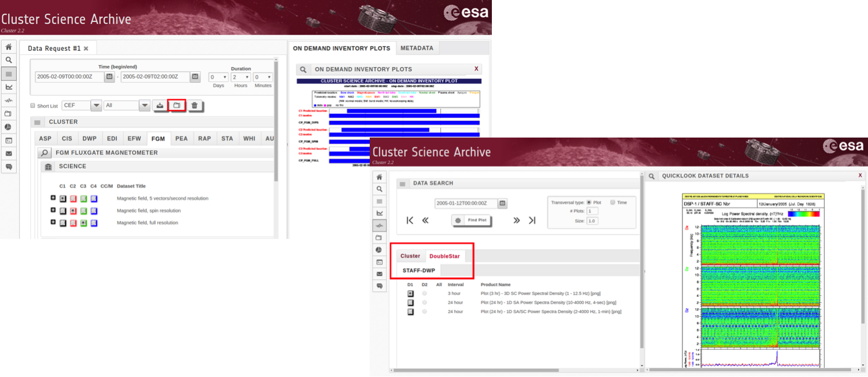Select the STAFF-DWP tab
This screenshot has height=377, width=868.
pyautogui.click(x=419, y=270)
